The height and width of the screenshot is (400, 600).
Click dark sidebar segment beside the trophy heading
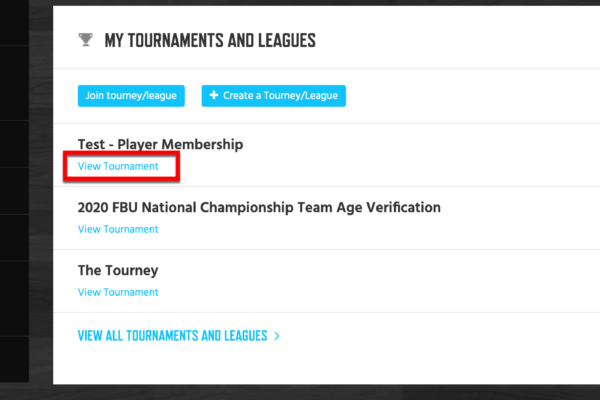point(15,22)
